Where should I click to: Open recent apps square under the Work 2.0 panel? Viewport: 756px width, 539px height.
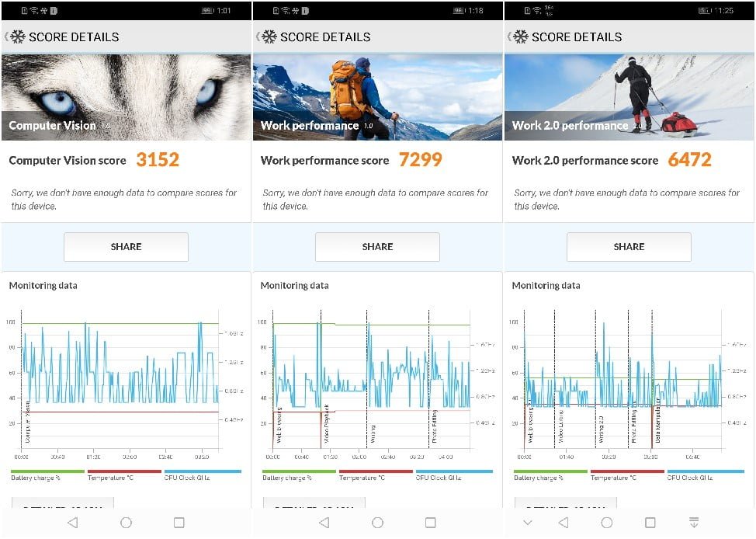[x=650, y=523]
